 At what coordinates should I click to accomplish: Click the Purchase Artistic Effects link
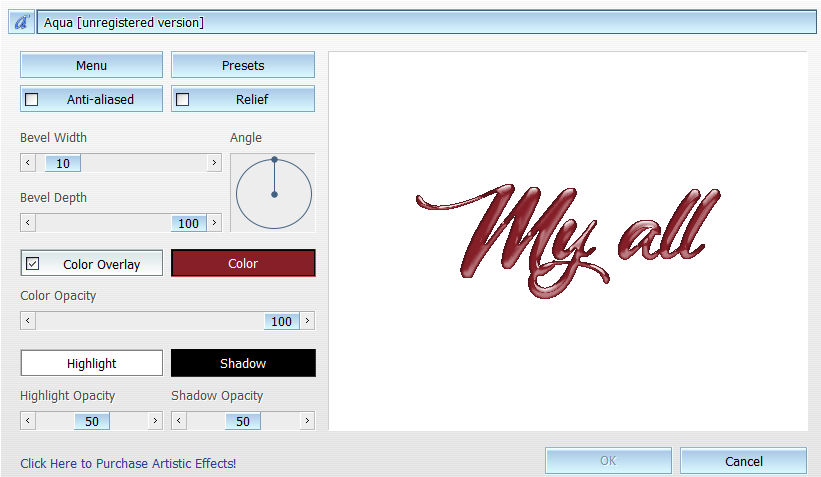coord(128,463)
